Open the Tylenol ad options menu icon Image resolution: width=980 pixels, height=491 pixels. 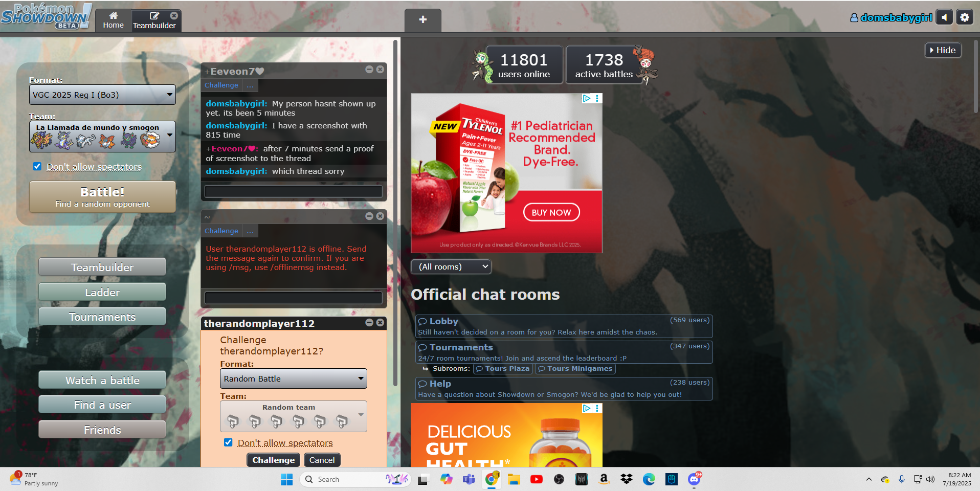click(x=597, y=98)
